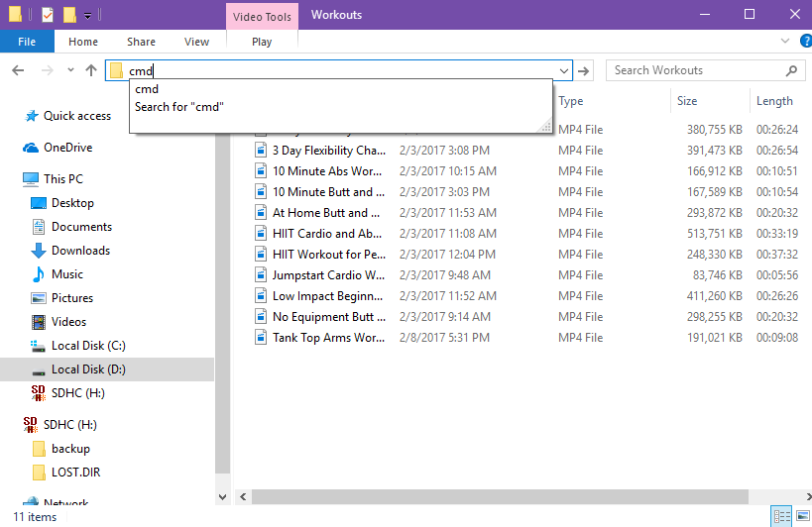Go up one folder level

pos(91,70)
